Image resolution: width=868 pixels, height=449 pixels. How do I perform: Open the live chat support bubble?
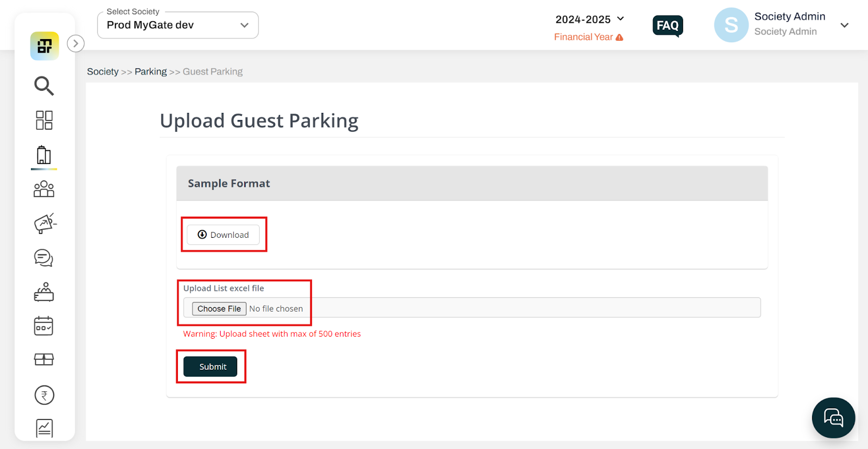pyautogui.click(x=833, y=418)
